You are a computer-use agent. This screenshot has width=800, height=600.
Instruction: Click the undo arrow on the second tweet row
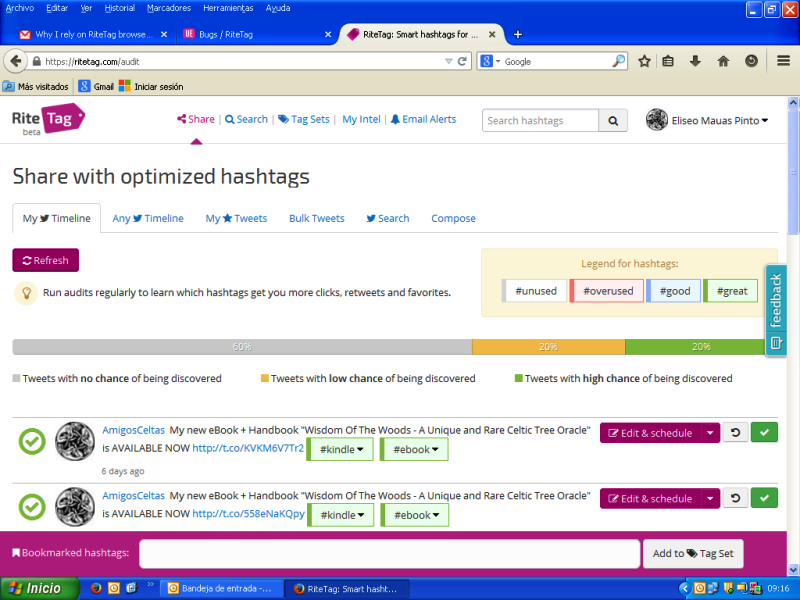tap(735, 498)
